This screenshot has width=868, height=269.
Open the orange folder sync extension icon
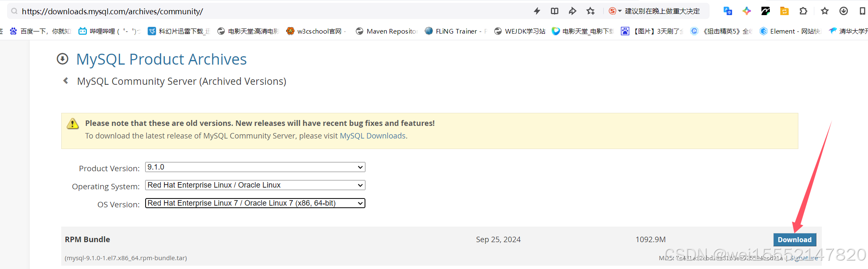tap(785, 11)
